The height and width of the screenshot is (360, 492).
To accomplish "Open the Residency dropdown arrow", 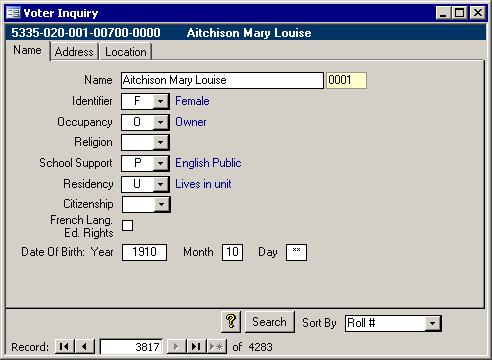I will (161, 184).
